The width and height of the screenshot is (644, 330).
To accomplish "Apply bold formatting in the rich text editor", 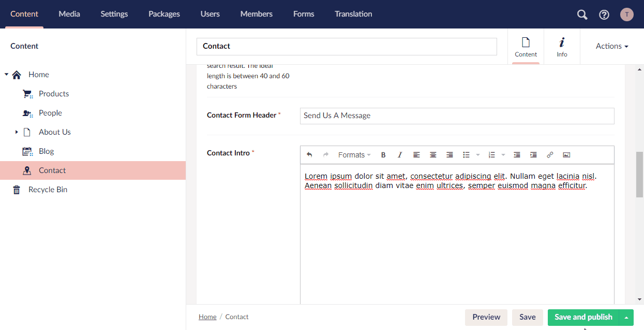I will pyautogui.click(x=383, y=154).
